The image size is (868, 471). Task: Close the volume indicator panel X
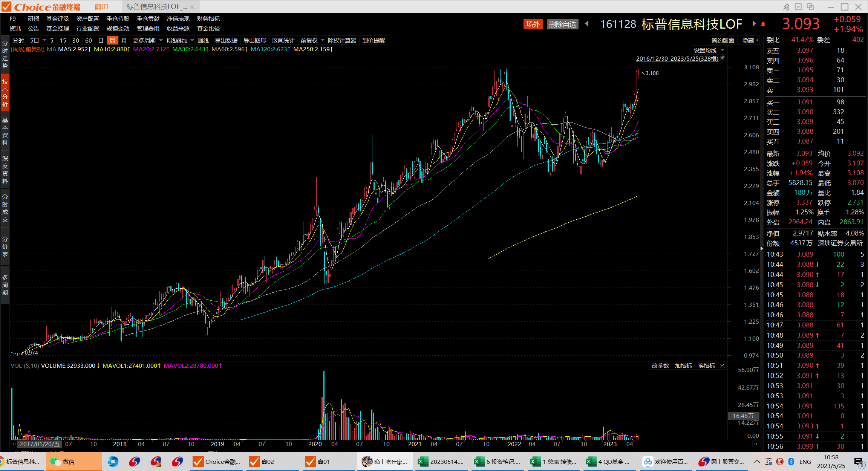pos(722,366)
